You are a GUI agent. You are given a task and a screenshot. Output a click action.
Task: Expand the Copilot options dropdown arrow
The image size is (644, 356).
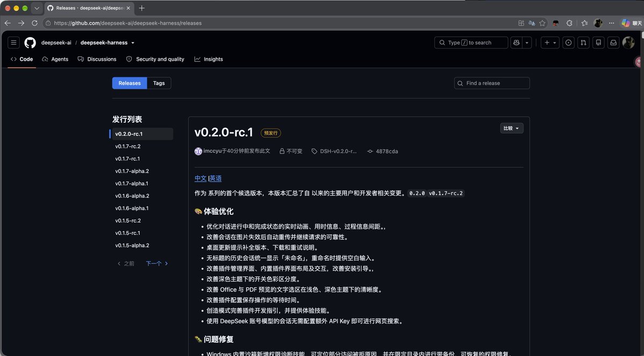527,42
